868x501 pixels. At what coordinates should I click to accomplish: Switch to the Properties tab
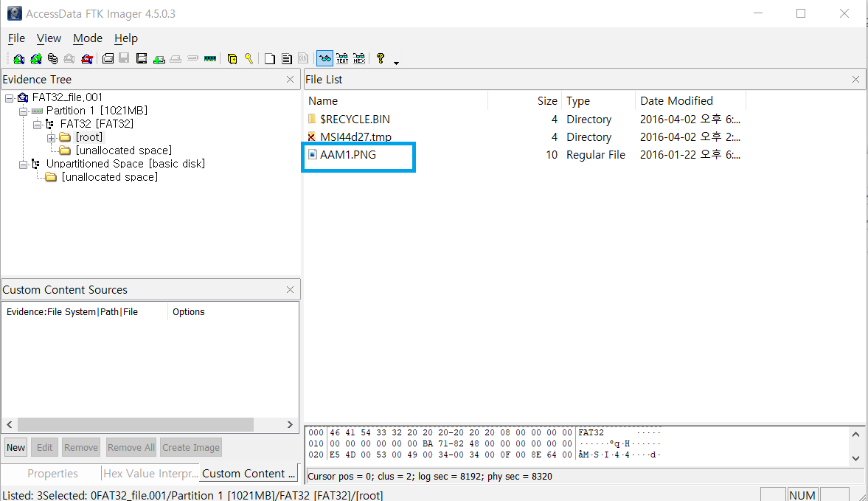point(52,473)
